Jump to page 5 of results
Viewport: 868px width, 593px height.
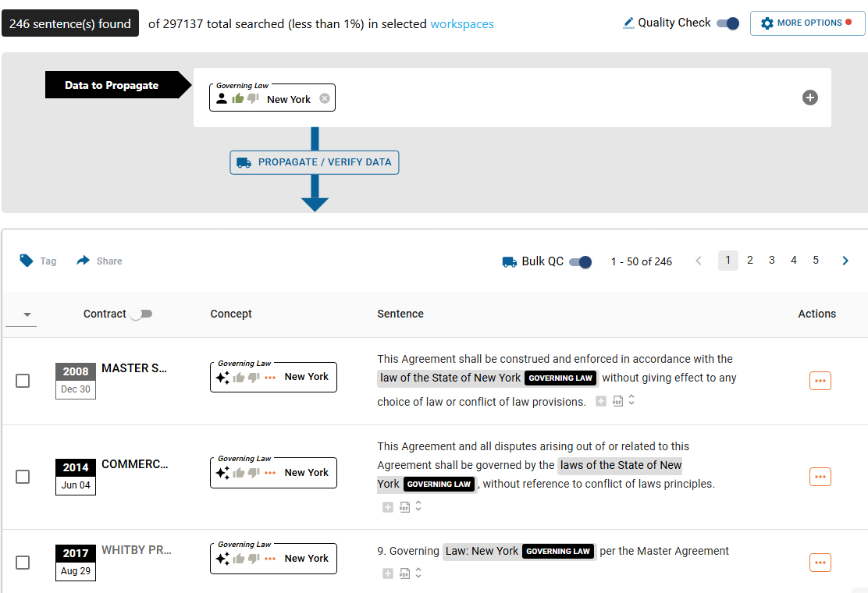click(x=816, y=261)
